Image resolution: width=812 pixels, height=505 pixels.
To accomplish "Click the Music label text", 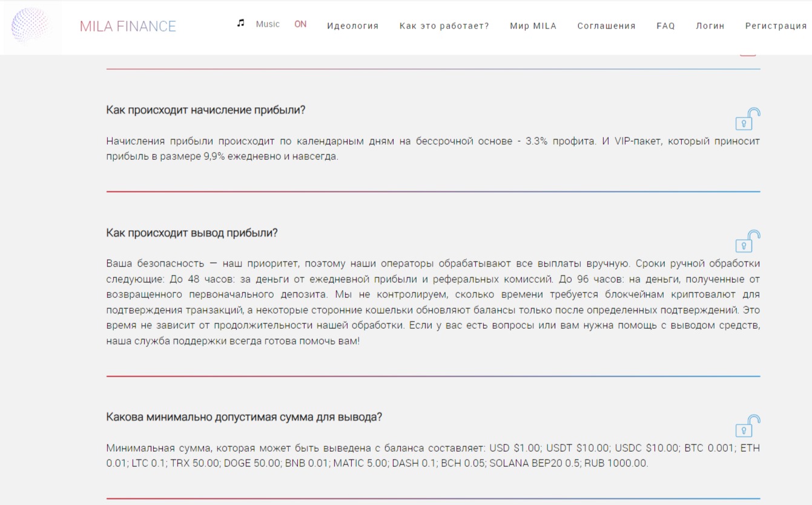I will click(268, 24).
